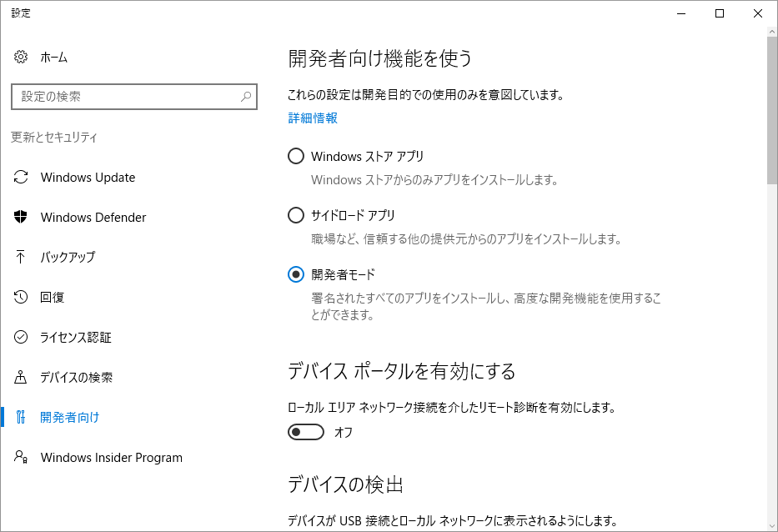The width and height of the screenshot is (778, 532).
Task: Click the 回復 history clock icon
Action: coord(21,297)
